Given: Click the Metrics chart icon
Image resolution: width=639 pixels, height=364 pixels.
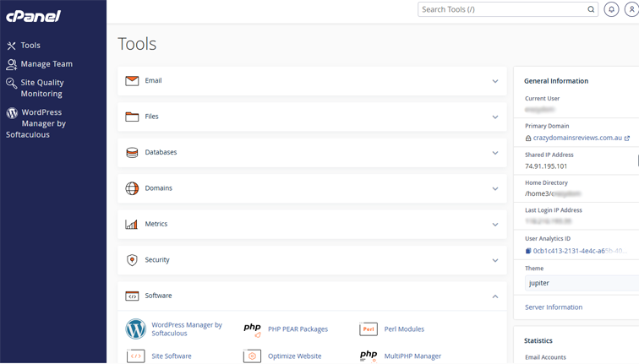Looking at the screenshot, I should (132, 224).
